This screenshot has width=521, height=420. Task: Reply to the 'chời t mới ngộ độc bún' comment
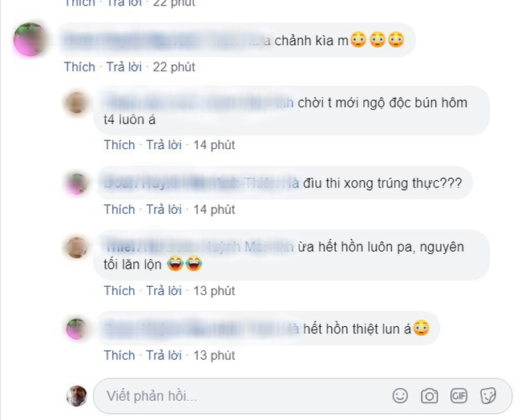[x=164, y=145]
